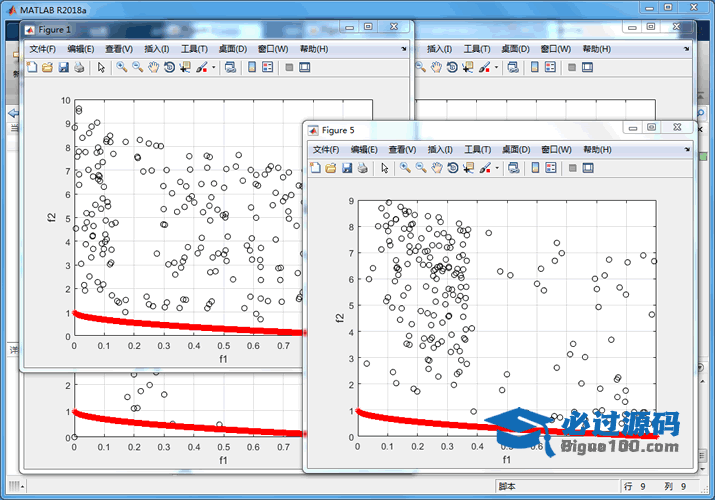
Task: Select Brush data tool in Figure 1
Action: pos(201,67)
